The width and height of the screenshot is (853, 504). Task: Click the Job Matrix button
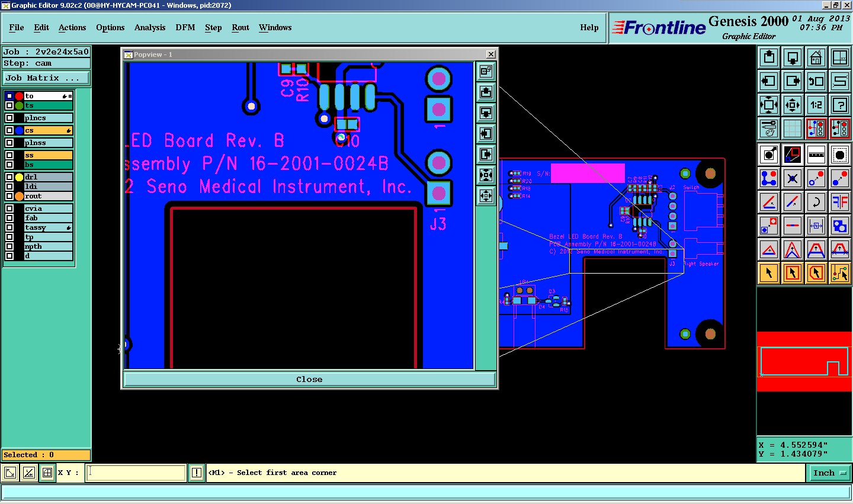[46, 78]
